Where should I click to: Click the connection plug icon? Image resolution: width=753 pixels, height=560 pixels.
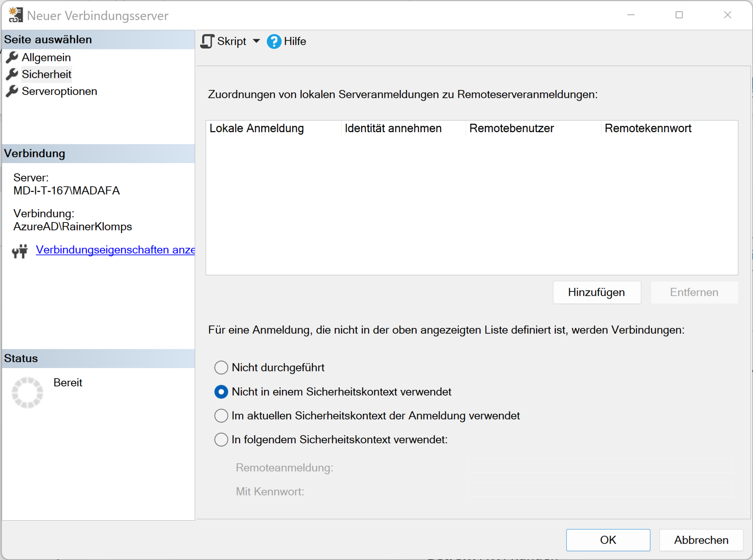coord(20,251)
